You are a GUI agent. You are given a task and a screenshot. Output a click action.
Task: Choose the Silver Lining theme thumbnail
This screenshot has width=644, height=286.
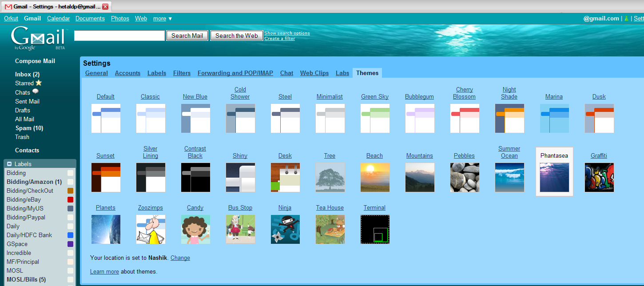(151, 178)
